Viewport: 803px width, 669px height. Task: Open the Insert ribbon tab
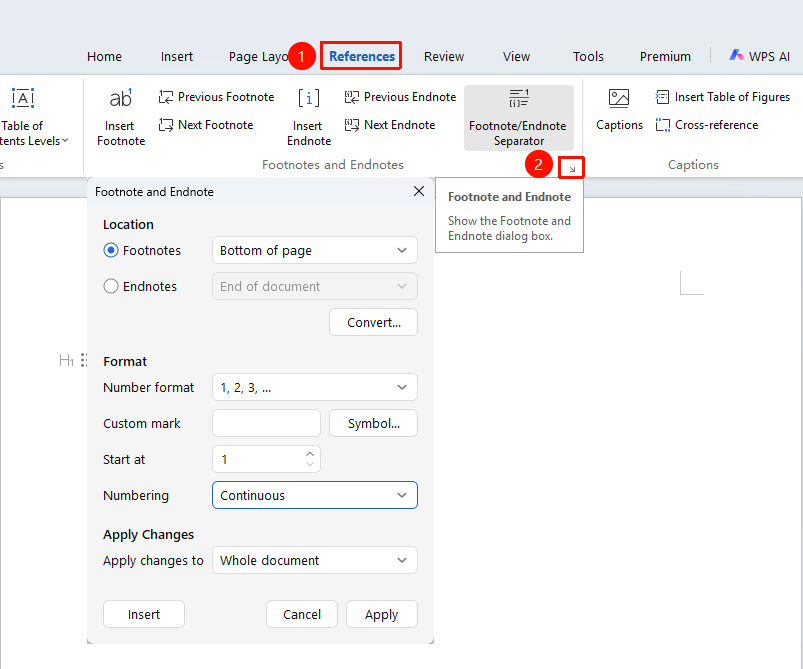177,56
